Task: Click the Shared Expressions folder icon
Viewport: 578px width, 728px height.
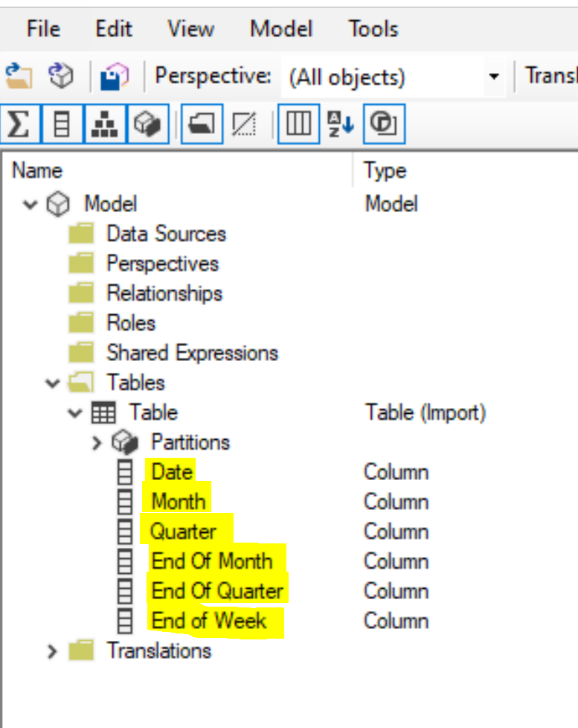Action: click(82, 352)
